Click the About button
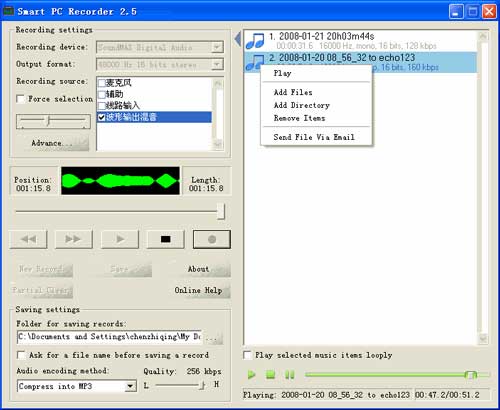500x410 pixels. (x=199, y=269)
